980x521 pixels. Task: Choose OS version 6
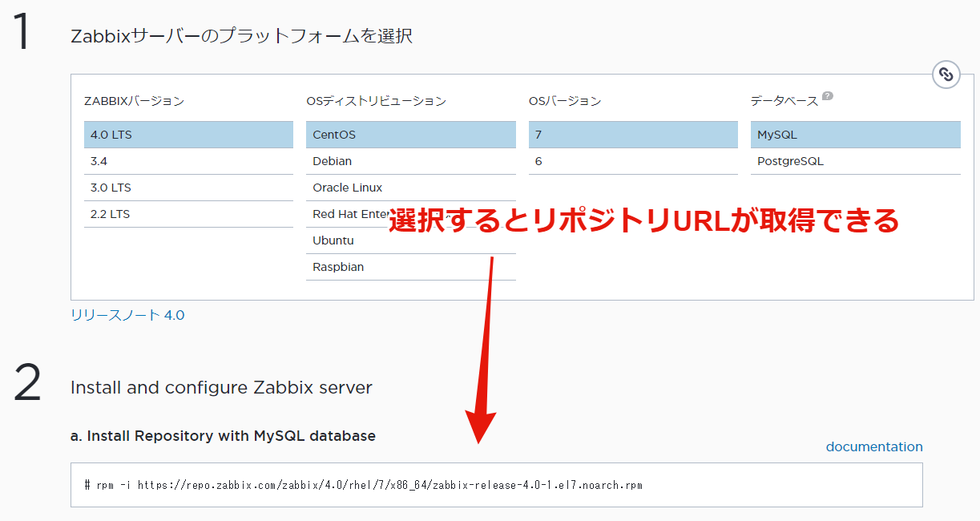[633, 161]
